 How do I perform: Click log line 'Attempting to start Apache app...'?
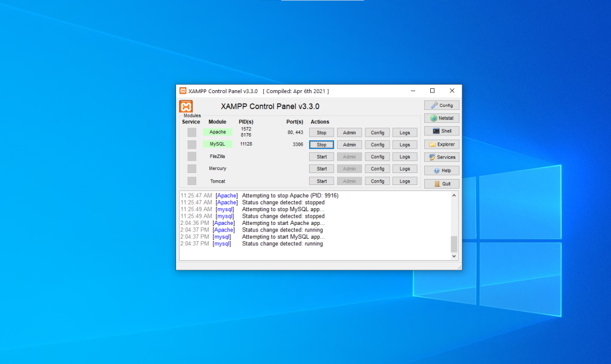pos(283,223)
